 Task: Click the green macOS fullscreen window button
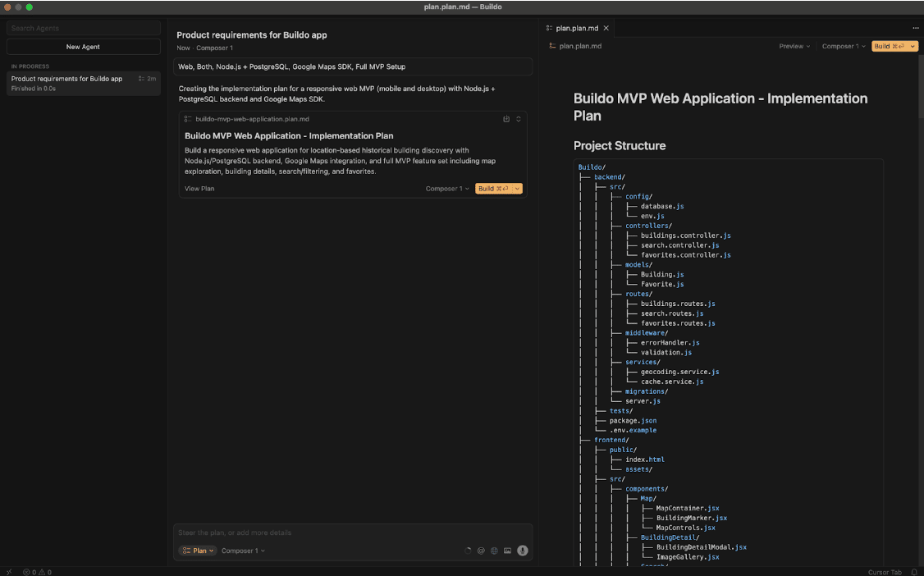pos(29,7)
